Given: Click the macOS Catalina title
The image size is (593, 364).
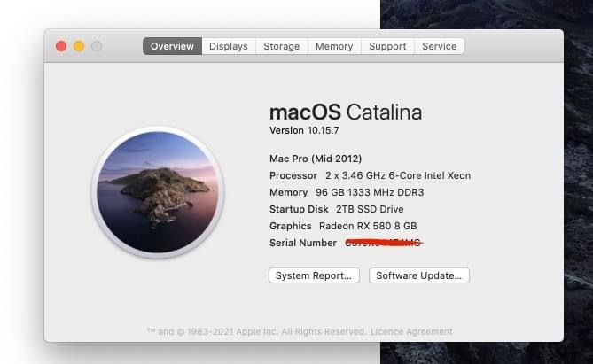Looking at the screenshot, I should 346,112.
